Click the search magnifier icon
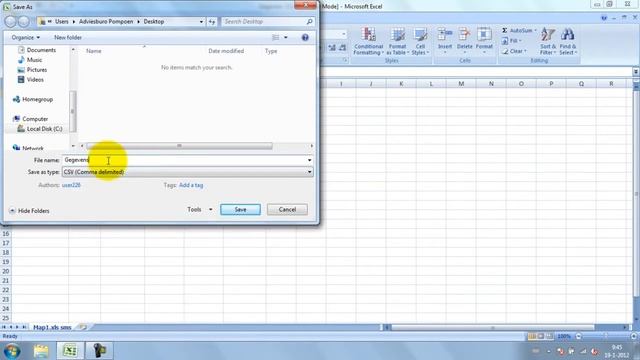The image size is (640, 360). [x=310, y=21]
